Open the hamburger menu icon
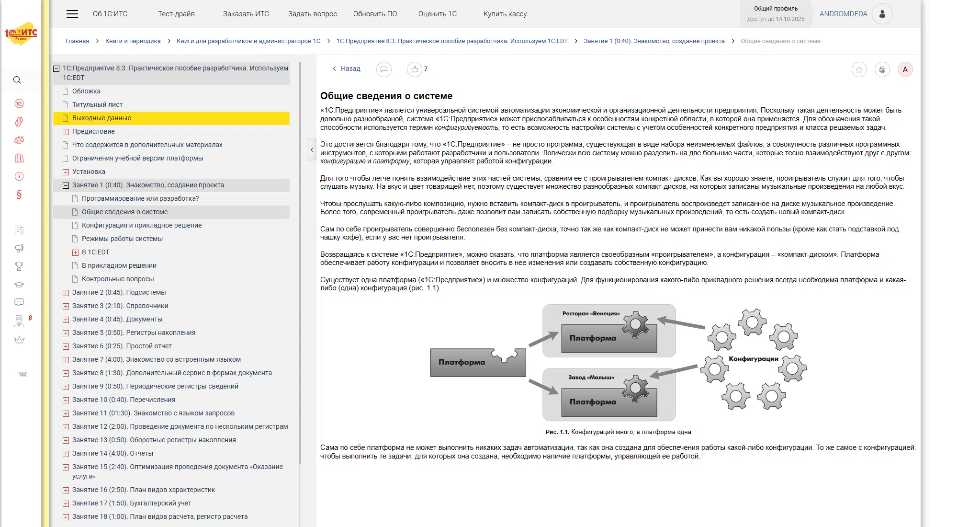 pyautogui.click(x=72, y=14)
